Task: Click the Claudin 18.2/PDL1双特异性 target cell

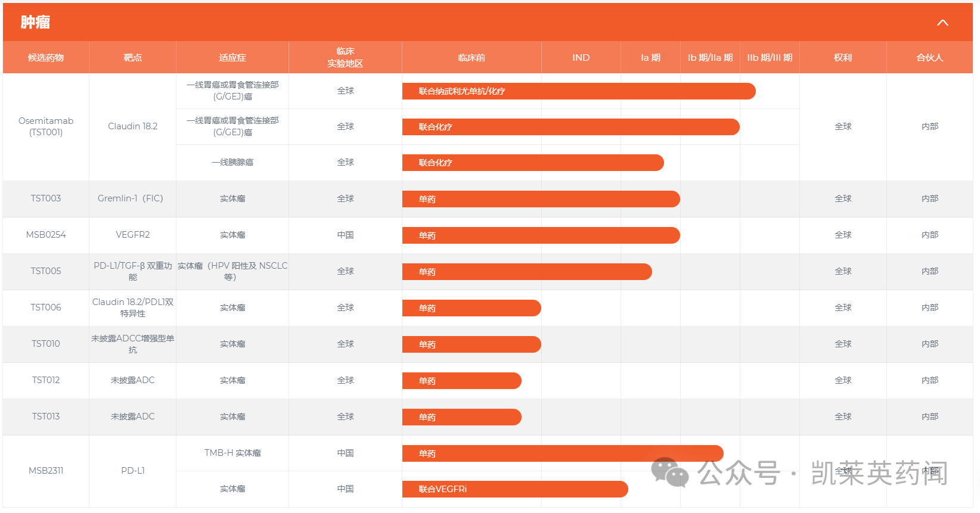Action: point(132,307)
